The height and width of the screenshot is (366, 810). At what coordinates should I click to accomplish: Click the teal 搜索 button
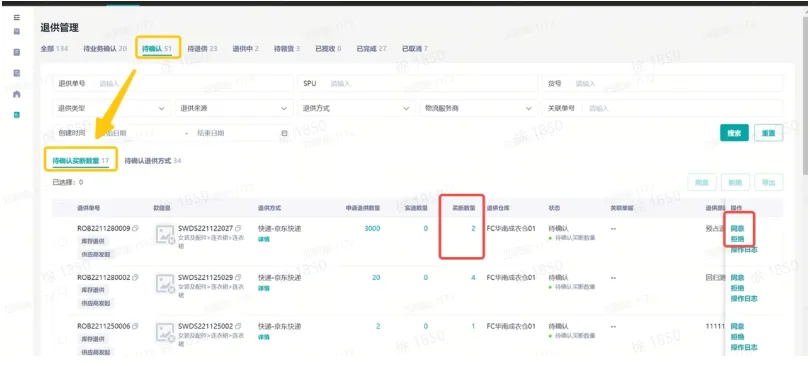[x=734, y=133]
